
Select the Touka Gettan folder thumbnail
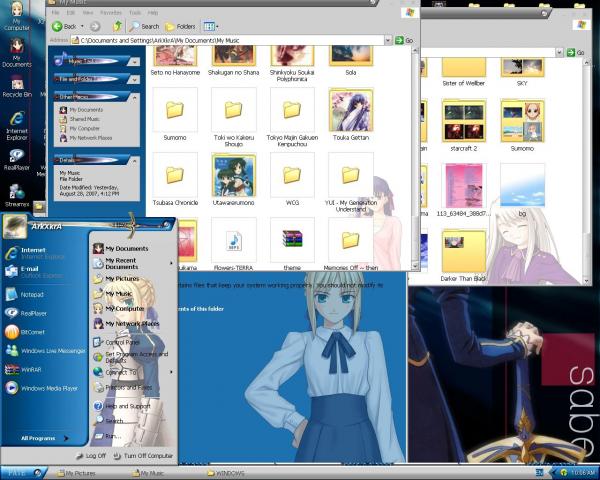351,110
